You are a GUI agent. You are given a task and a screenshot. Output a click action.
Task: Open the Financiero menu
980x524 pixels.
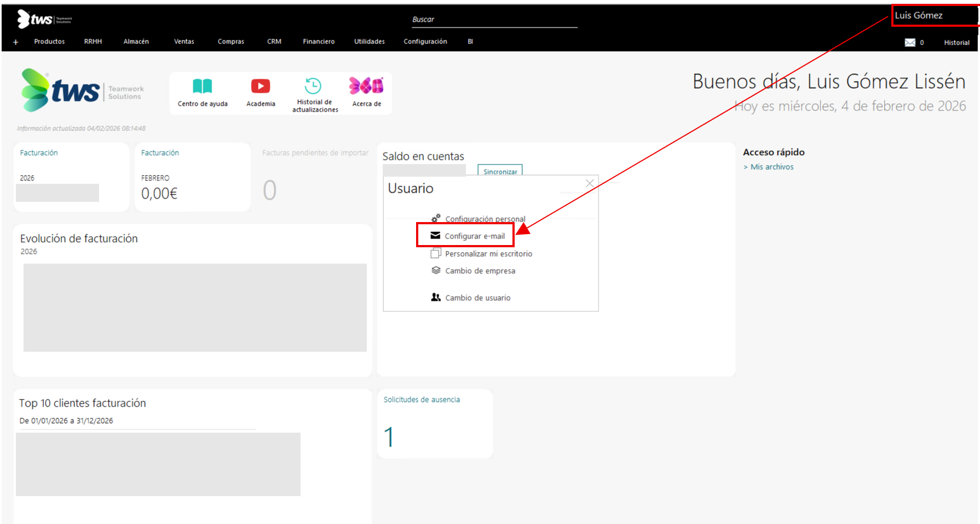pyautogui.click(x=319, y=42)
